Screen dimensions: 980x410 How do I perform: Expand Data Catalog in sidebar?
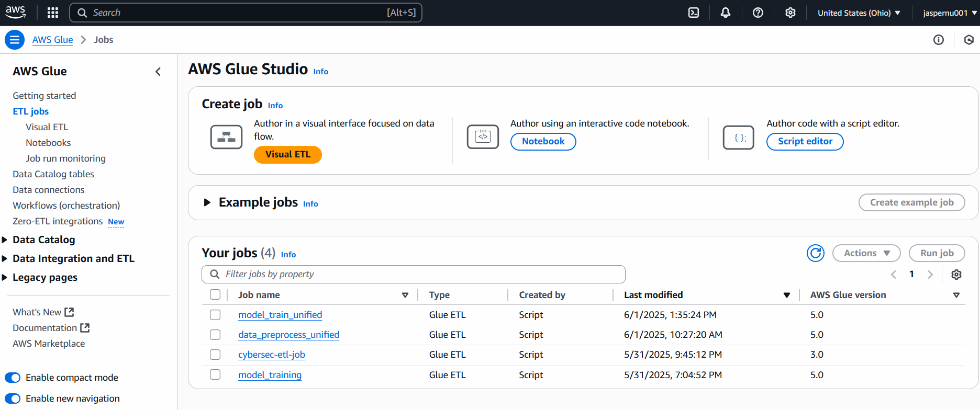5,240
